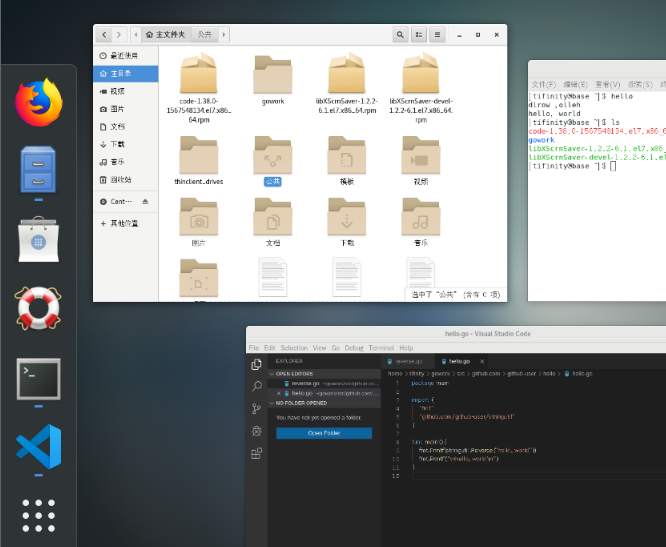Go back in the file manager

(104, 34)
